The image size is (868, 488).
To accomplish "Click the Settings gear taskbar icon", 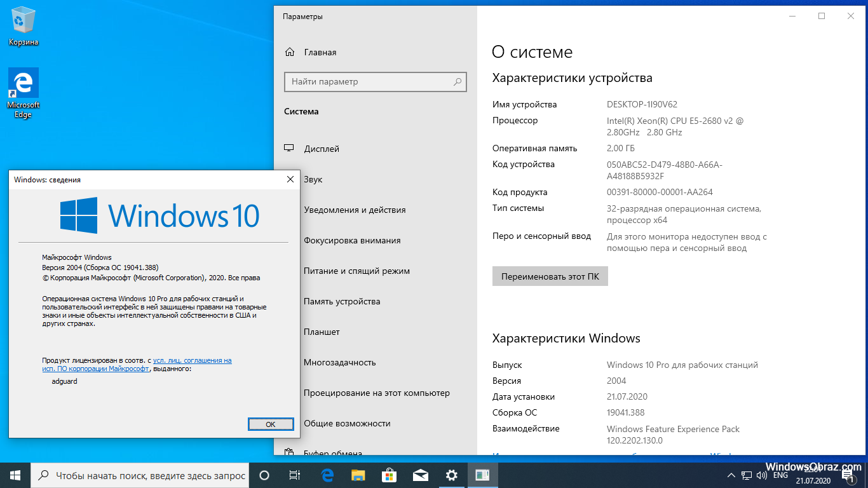I will tap(451, 475).
